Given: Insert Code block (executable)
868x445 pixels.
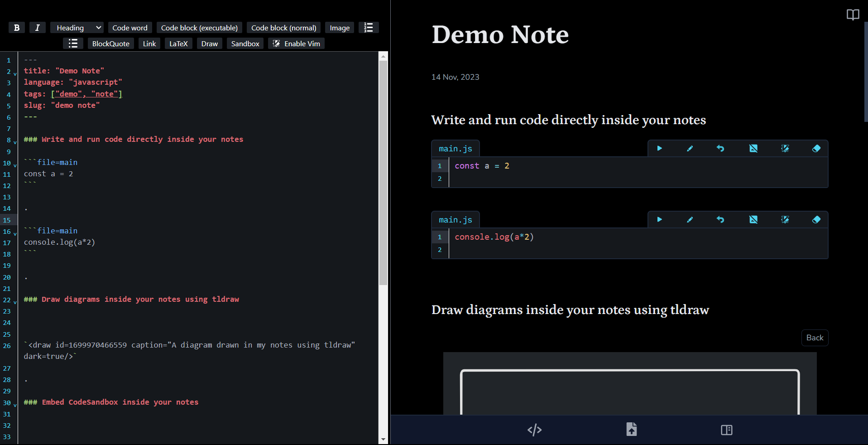Looking at the screenshot, I should [199, 28].
